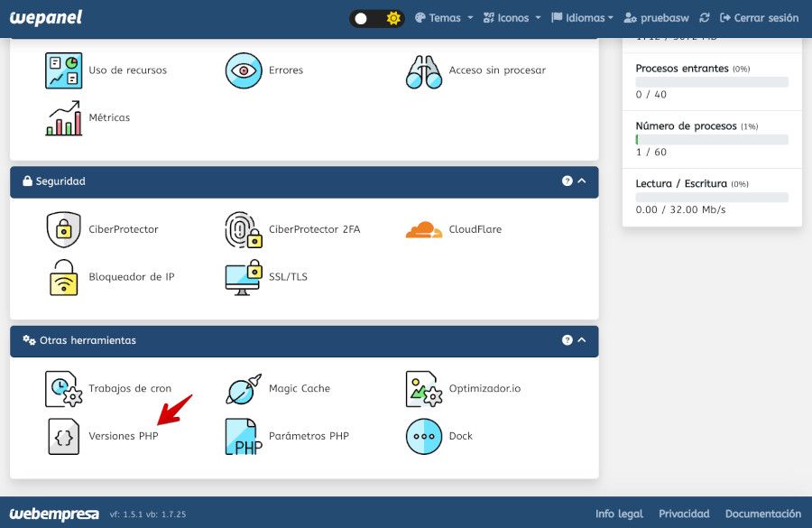The width and height of the screenshot is (812, 528).
Task: Click the Optimizador.io label
Action: pyautogui.click(x=484, y=388)
